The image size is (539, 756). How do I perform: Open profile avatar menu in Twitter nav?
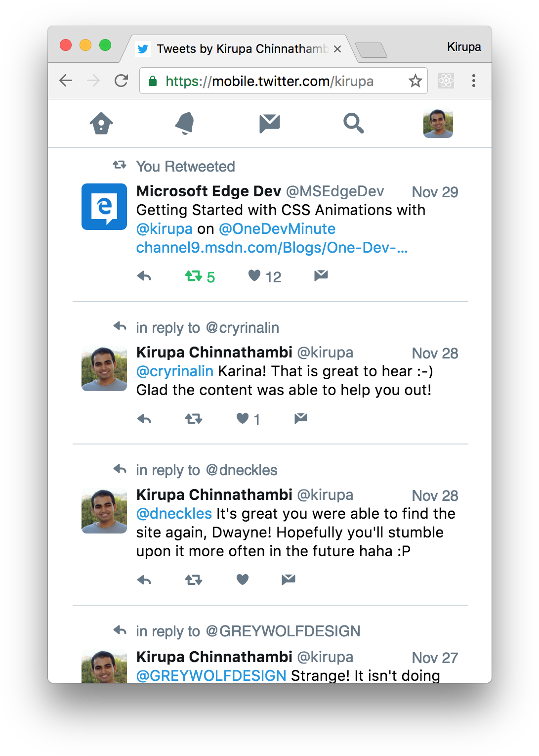[x=438, y=124]
